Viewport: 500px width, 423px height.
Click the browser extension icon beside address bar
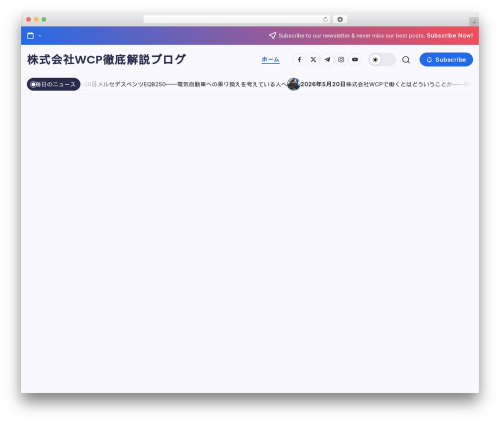pyautogui.click(x=340, y=19)
